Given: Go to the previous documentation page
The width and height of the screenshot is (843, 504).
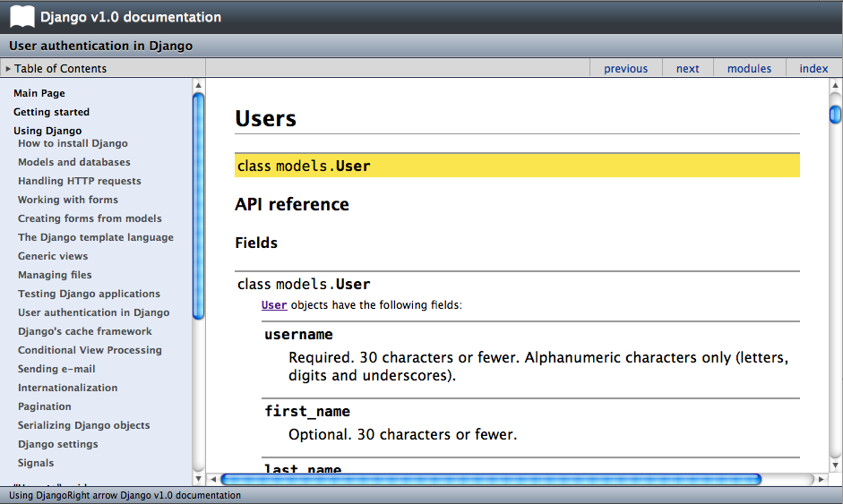Looking at the screenshot, I should pos(625,69).
